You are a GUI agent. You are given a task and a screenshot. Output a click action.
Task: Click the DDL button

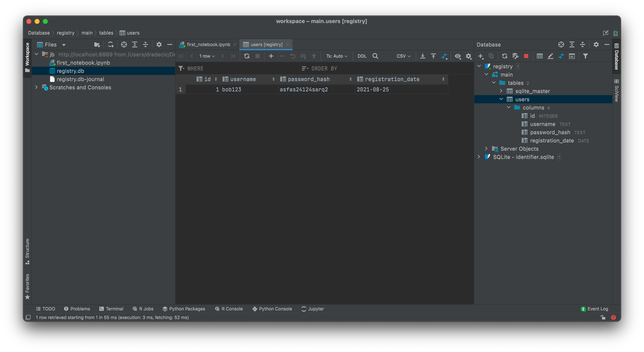(362, 56)
